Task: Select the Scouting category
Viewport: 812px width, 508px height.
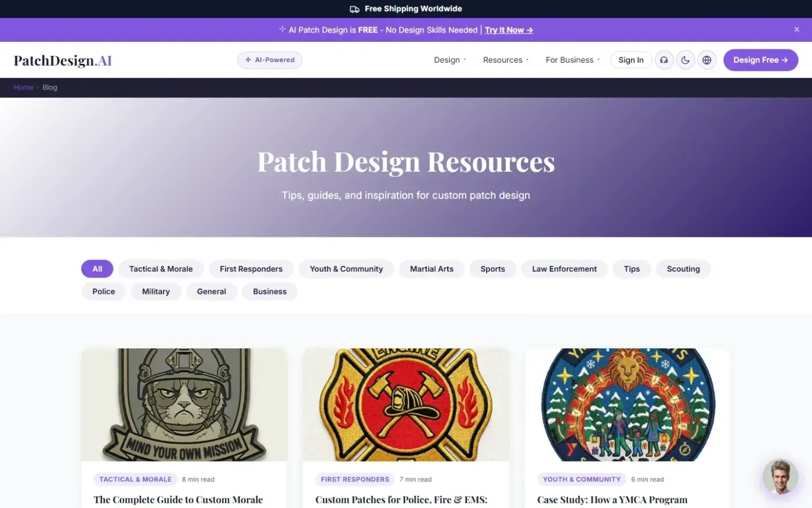Action: 683,269
